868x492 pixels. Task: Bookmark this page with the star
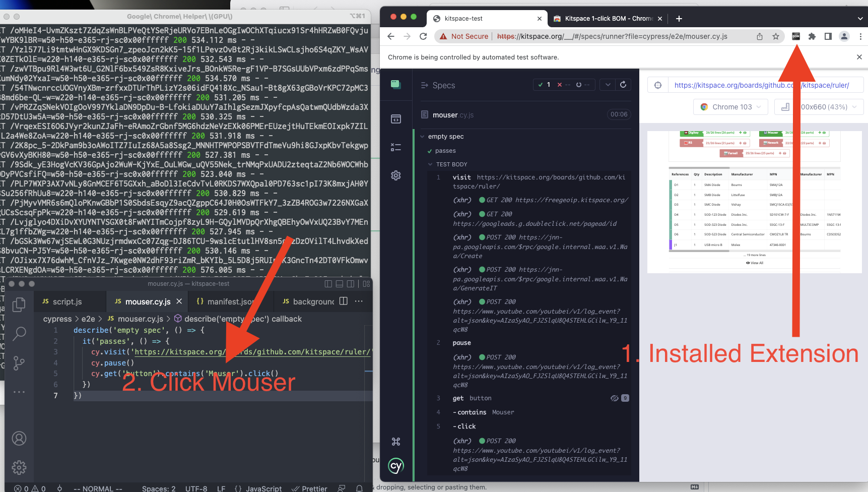click(x=776, y=36)
